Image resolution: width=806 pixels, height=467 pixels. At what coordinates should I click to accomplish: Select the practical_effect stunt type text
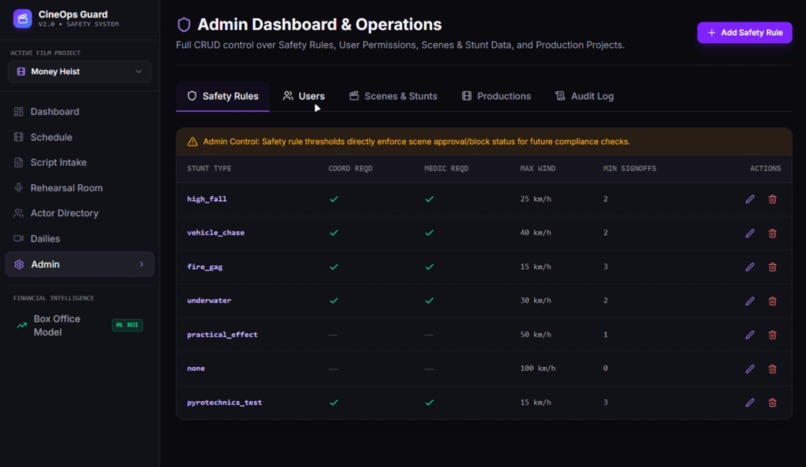[x=222, y=334]
